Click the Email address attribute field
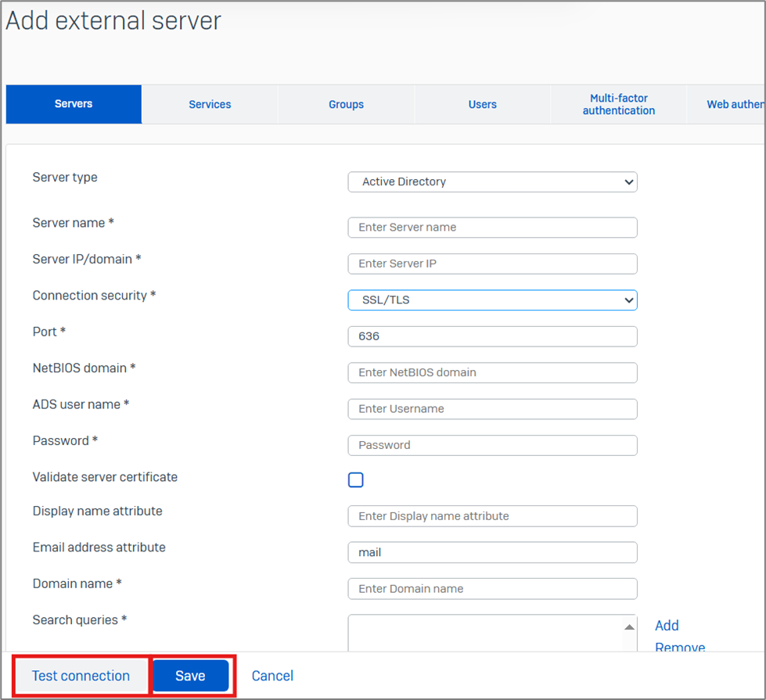The width and height of the screenshot is (766, 700). 492,552
